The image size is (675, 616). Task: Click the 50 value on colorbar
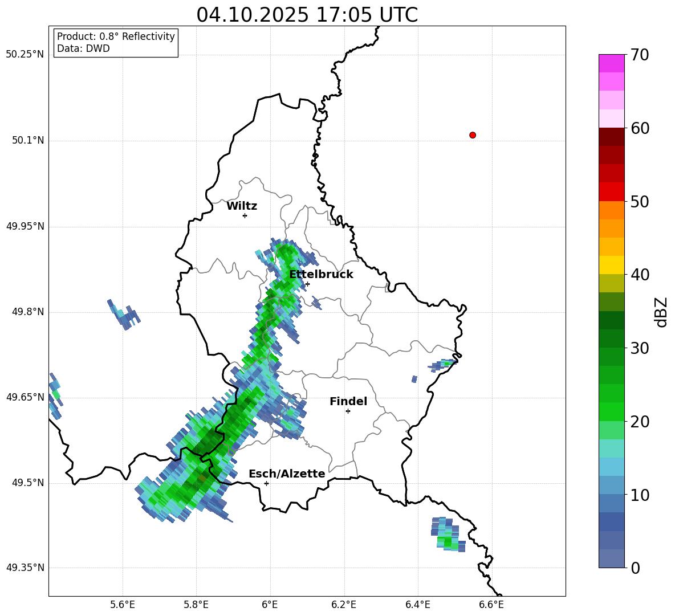tap(640, 201)
